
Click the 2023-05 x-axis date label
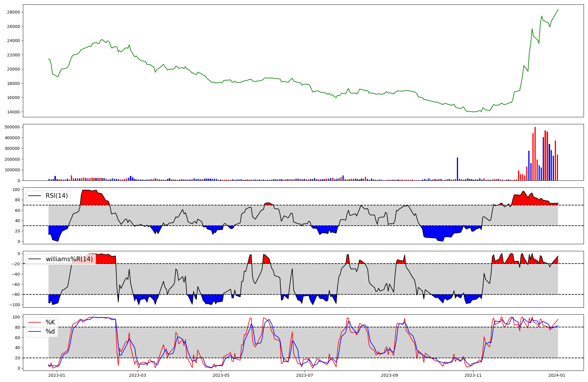point(221,375)
